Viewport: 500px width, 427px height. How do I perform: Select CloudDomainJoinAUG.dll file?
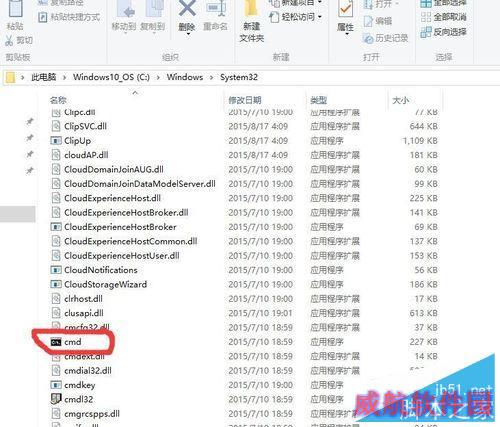[x=114, y=169]
